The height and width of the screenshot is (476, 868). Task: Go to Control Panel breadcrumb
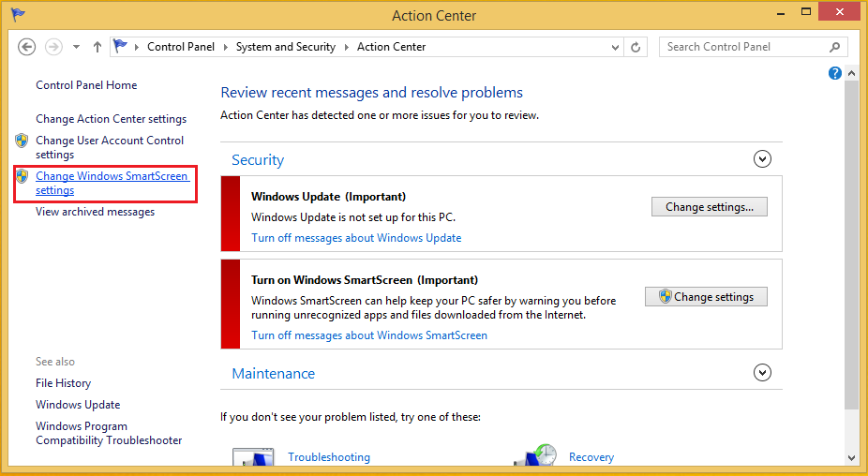tap(180, 47)
